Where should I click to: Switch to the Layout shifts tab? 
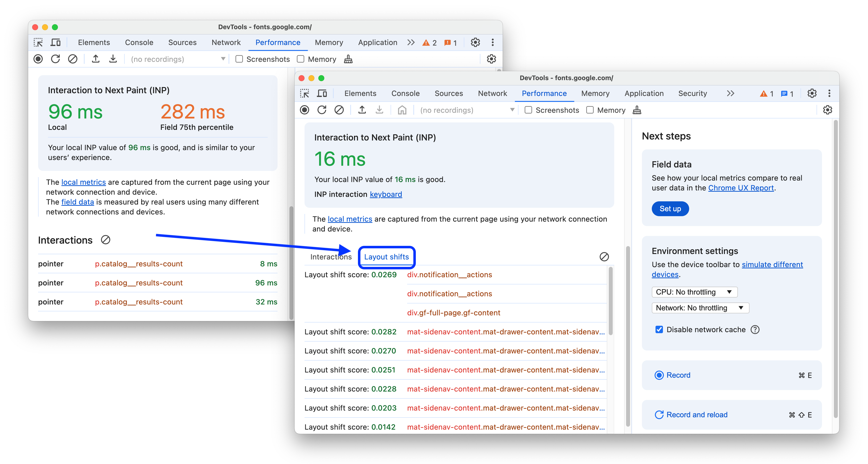[386, 257]
